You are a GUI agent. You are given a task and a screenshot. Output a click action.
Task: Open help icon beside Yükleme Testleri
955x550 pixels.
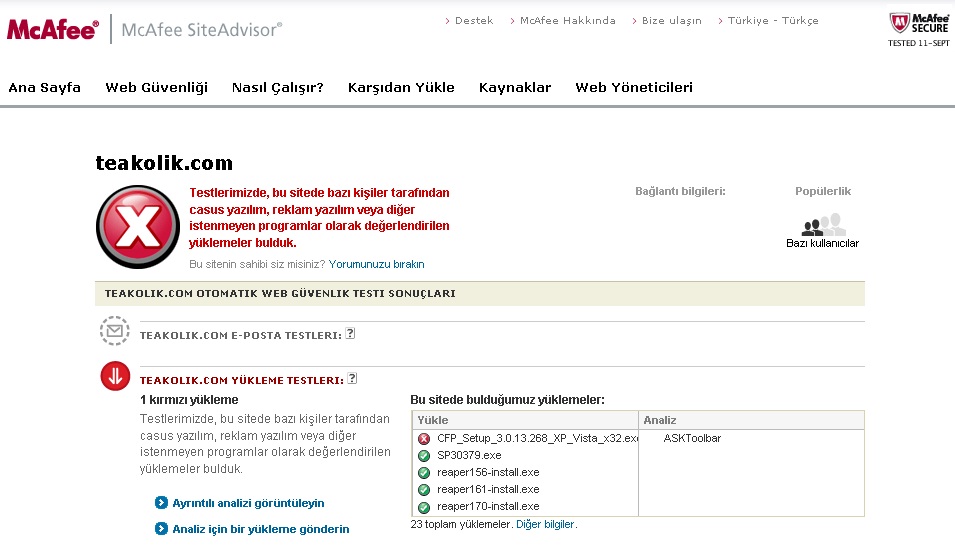[352, 379]
